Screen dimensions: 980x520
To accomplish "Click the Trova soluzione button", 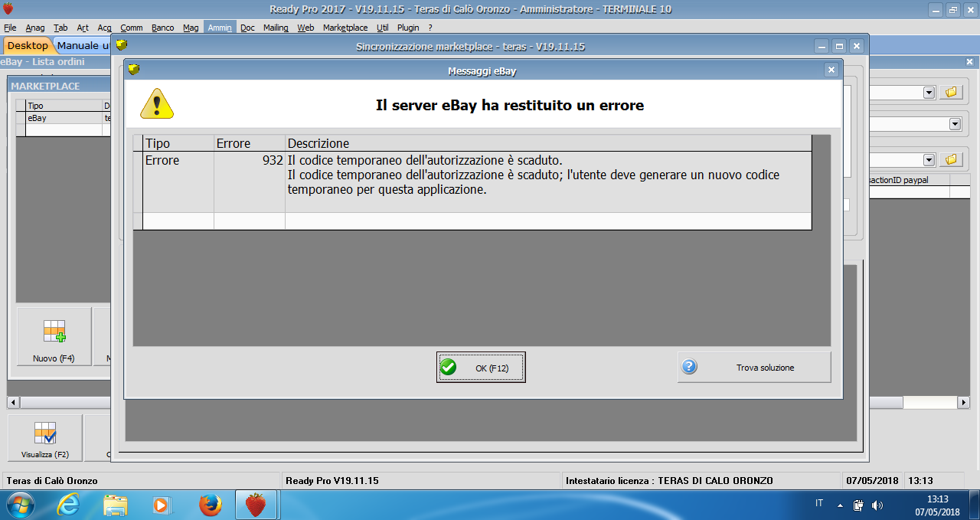I will [x=754, y=368].
